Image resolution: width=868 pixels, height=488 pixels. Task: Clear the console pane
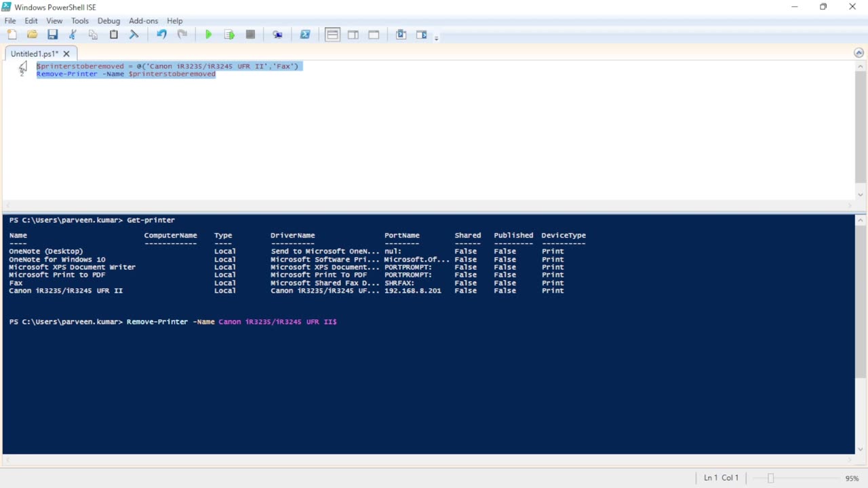click(134, 35)
